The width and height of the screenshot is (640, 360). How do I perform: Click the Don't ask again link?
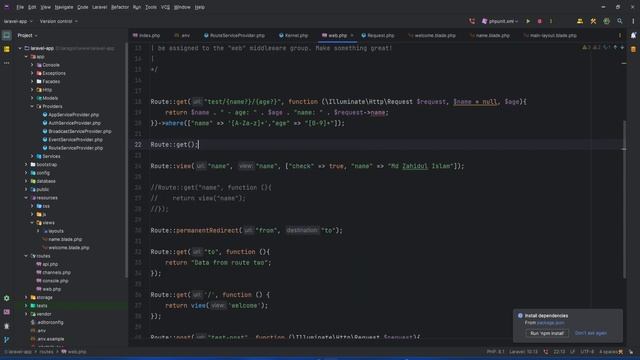click(591, 333)
